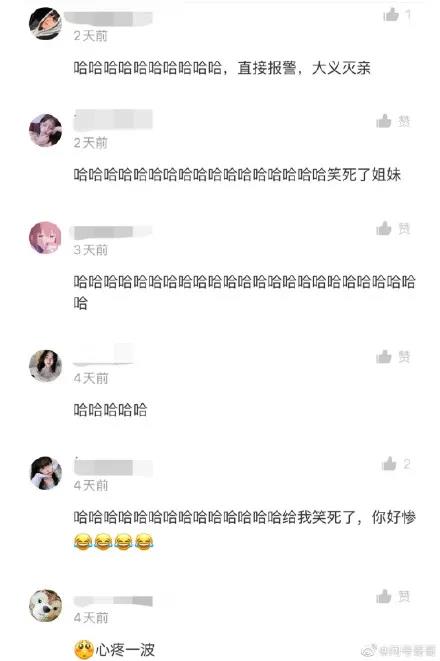Open the pink-haired anime avatar profile
This screenshot has height=661, width=440.
tap(46, 237)
